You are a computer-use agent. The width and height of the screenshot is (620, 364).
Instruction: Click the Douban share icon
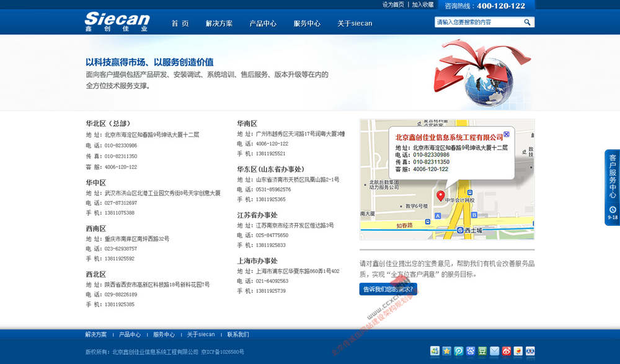[x=482, y=350]
